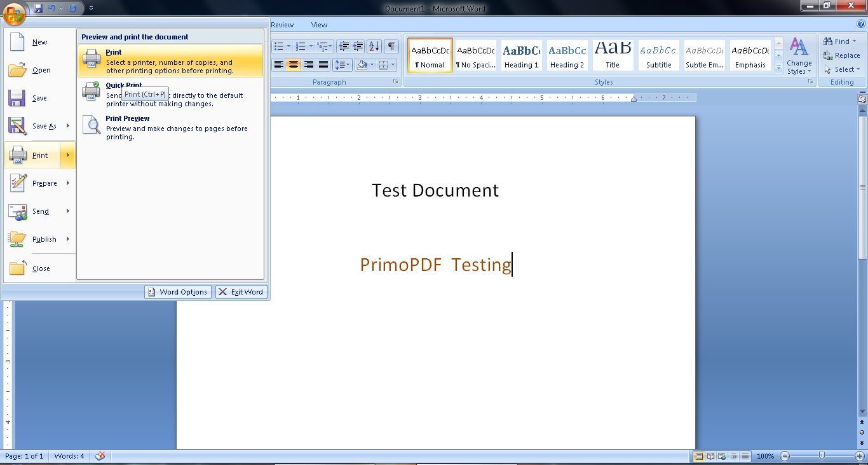Screen dimensions: 868x465
Task: Switch to Full Screen Reading view
Action: pyautogui.click(x=710, y=456)
